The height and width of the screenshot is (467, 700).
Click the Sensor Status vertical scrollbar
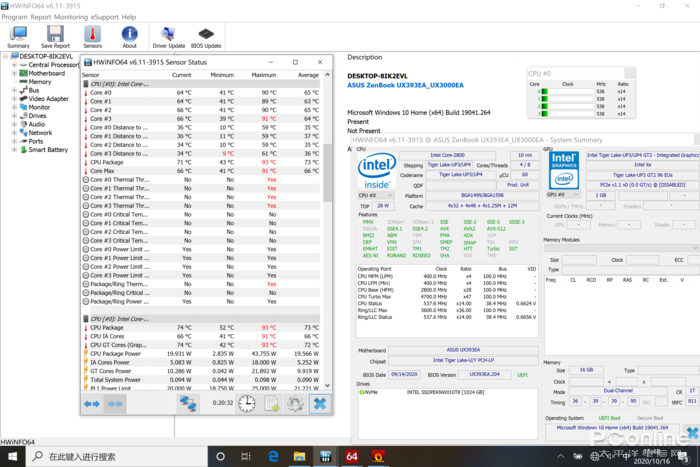coord(327,180)
